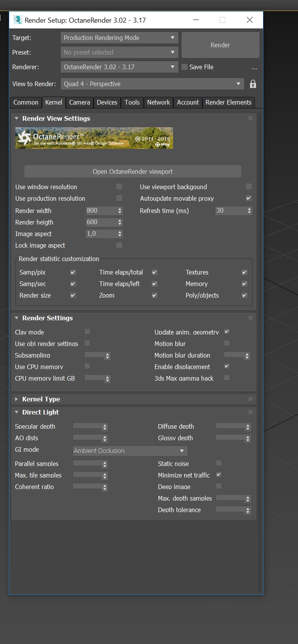Enable the Save File checkbox
The width and height of the screenshot is (298, 644).
[x=185, y=67]
